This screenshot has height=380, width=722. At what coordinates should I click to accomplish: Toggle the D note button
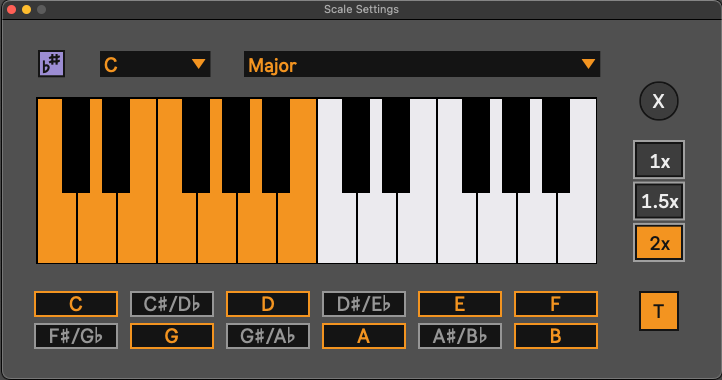(x=268, y=304)
